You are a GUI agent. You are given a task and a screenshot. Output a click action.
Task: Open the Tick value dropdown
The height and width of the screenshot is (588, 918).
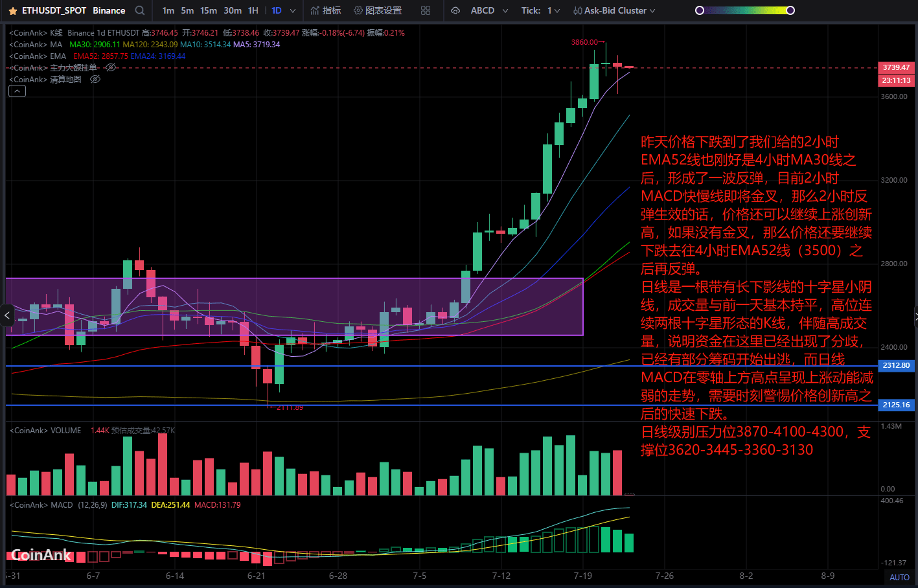[557, 11]
